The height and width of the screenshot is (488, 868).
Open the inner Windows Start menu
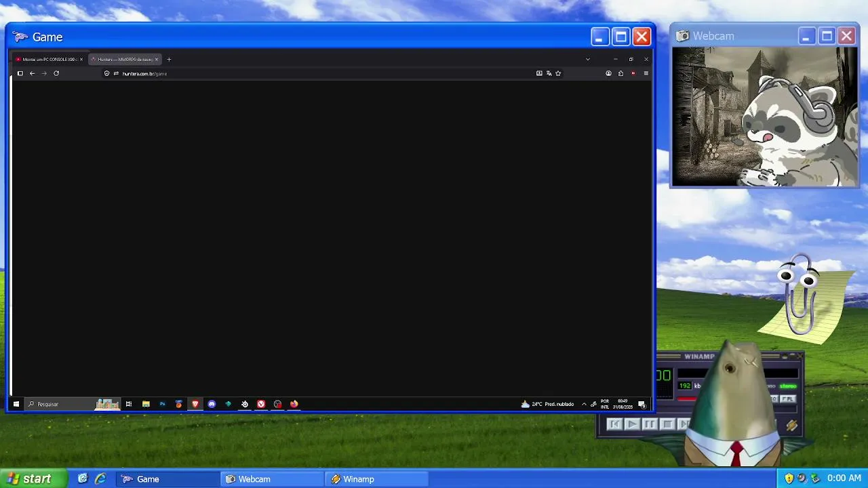[16, 404]
